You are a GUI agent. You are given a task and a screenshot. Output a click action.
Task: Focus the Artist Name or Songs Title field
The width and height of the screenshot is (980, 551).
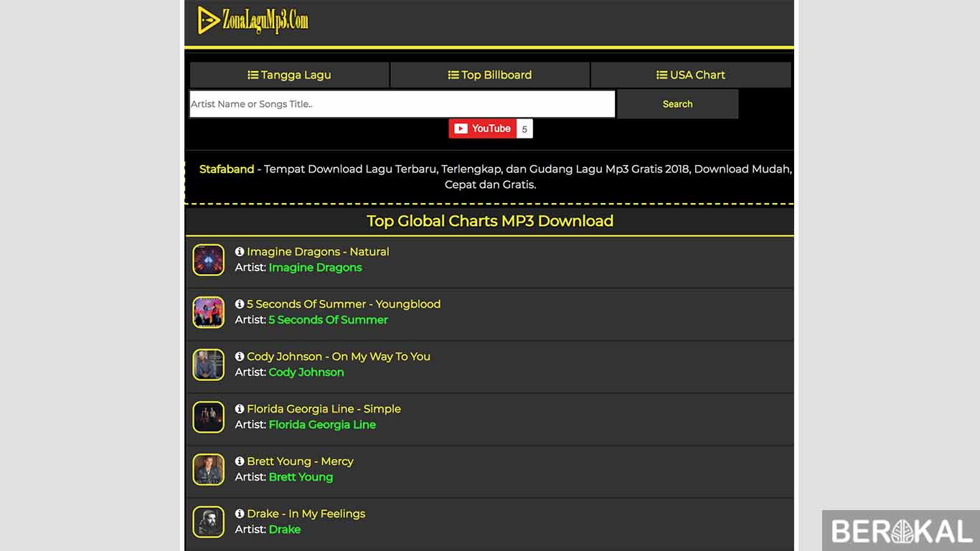click(x=402, y=104)
